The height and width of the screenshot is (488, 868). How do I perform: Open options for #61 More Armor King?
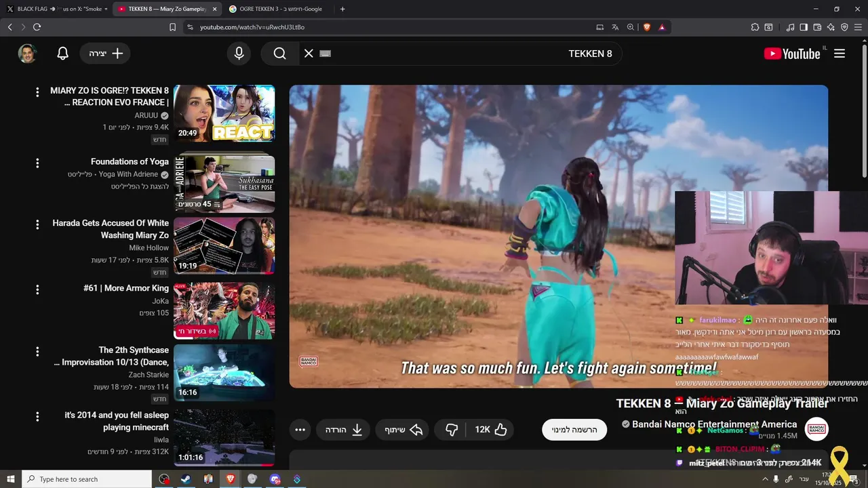coord(37,290)
